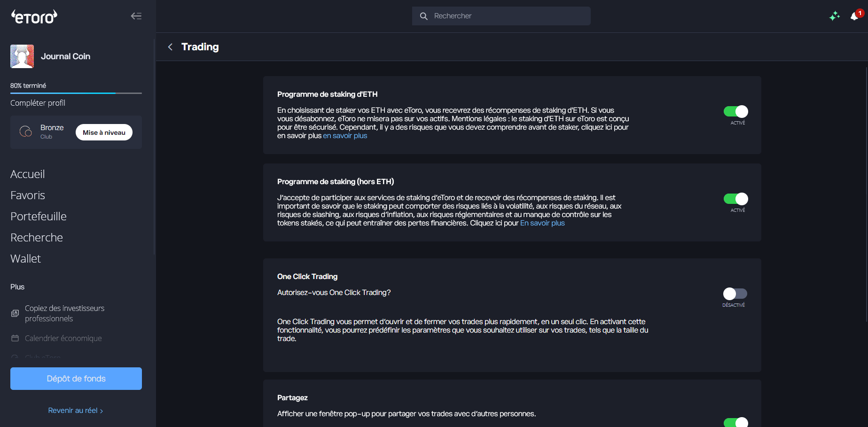This screenshot has width=868, height=427.
Task: Turn off the Partagez switch
Action: tap(735, 422)
